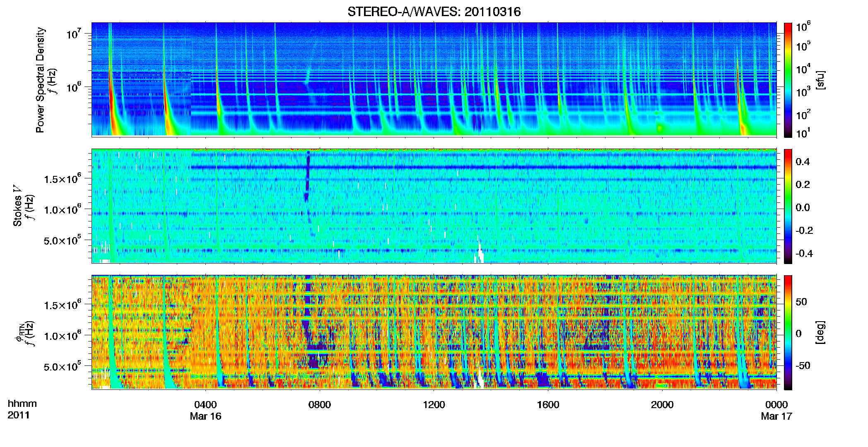The width and height of the screenshot is (868, 447).
Task: Click the 1.0×10^6 tick on φ RTN axis
Action: (x=63, y=335)
